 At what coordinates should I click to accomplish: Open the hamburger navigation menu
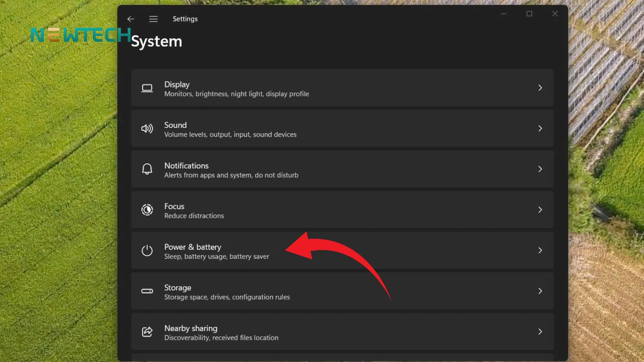click(x=153, y=19)
